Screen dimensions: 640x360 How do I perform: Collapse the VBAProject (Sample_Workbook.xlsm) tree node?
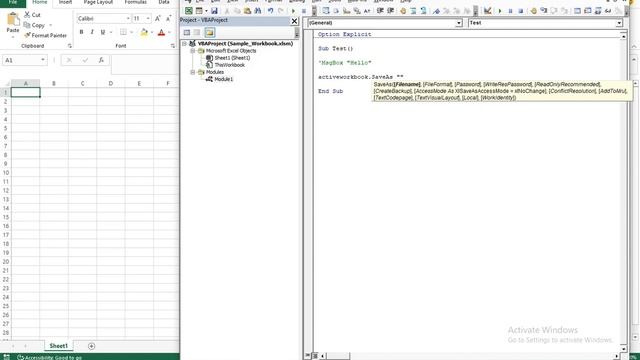pyautogui.click(x=184, y=43)
